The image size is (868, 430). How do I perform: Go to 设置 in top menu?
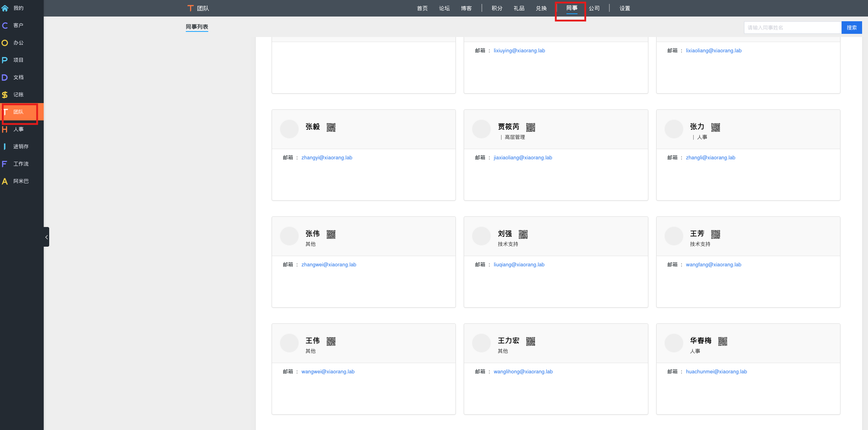[624, 8]
